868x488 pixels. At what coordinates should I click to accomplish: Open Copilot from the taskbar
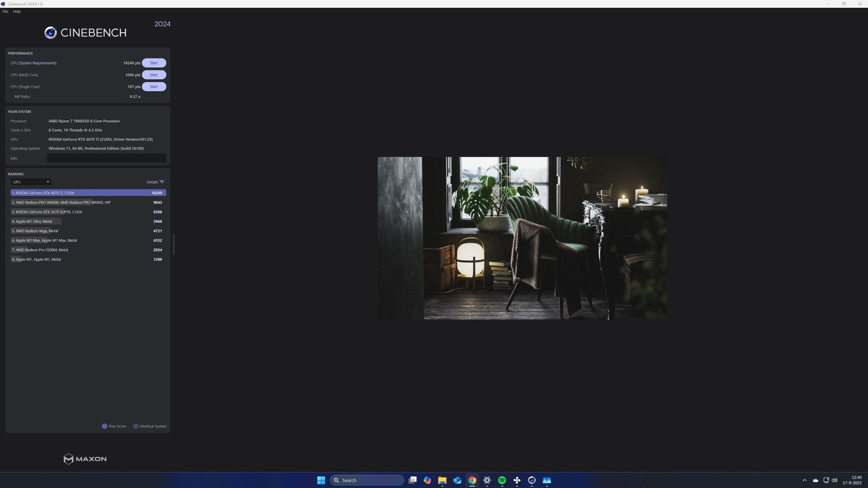click(427, 480)
